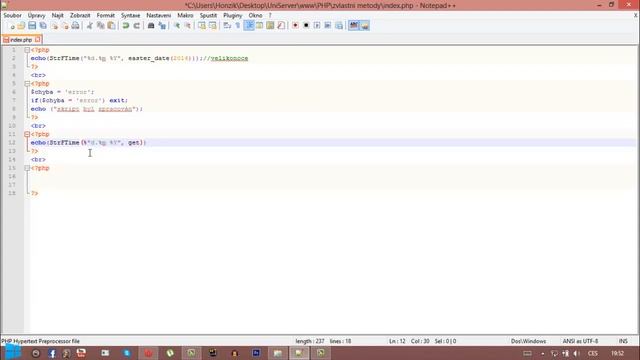Toggle INS insert mode in status bar
Viewport: 640px width, 360px height.
click(x=623, y=341)
